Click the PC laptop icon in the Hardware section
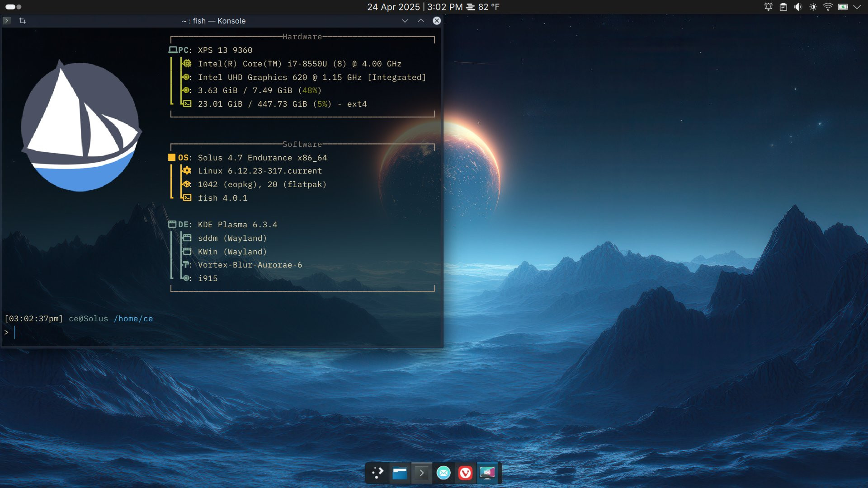This screenshot has height=488, width=868. (x=173, y=50)
